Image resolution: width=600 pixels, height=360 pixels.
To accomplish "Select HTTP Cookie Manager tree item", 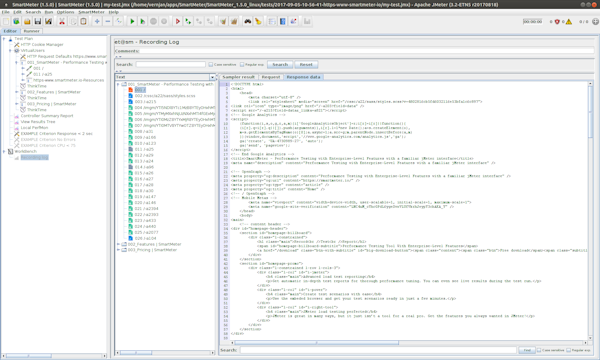I will pyautogui.click(x=42, y=45).
